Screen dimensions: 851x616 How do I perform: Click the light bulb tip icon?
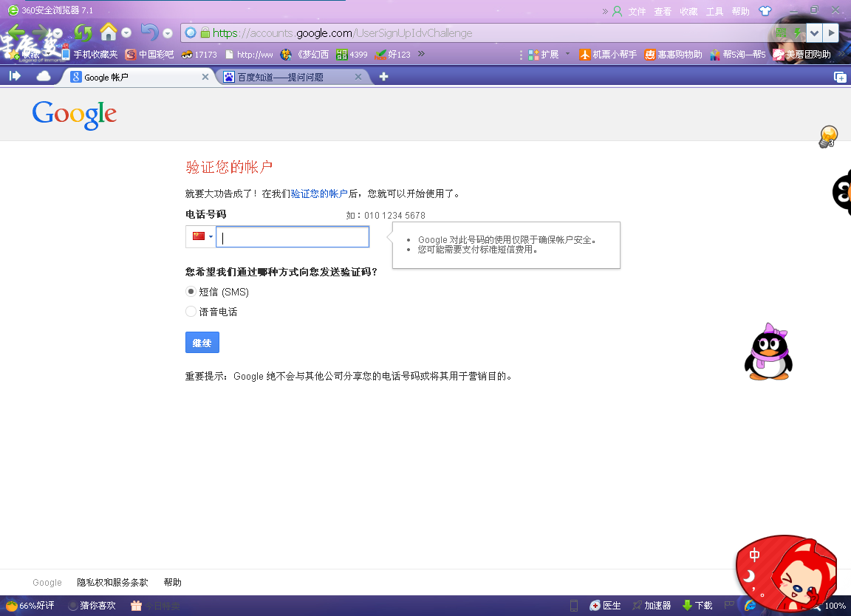pyautogui.click(x=828, y=137)
